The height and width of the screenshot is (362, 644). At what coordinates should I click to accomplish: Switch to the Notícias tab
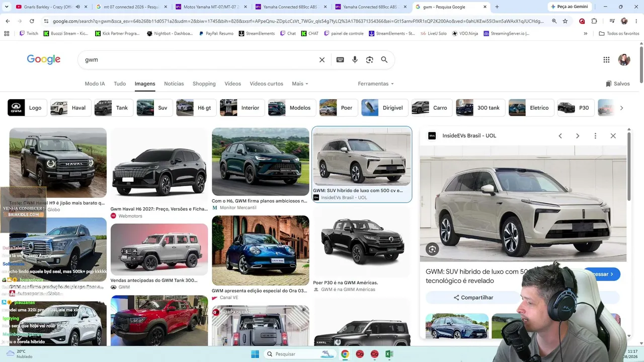tap(174, 83)
